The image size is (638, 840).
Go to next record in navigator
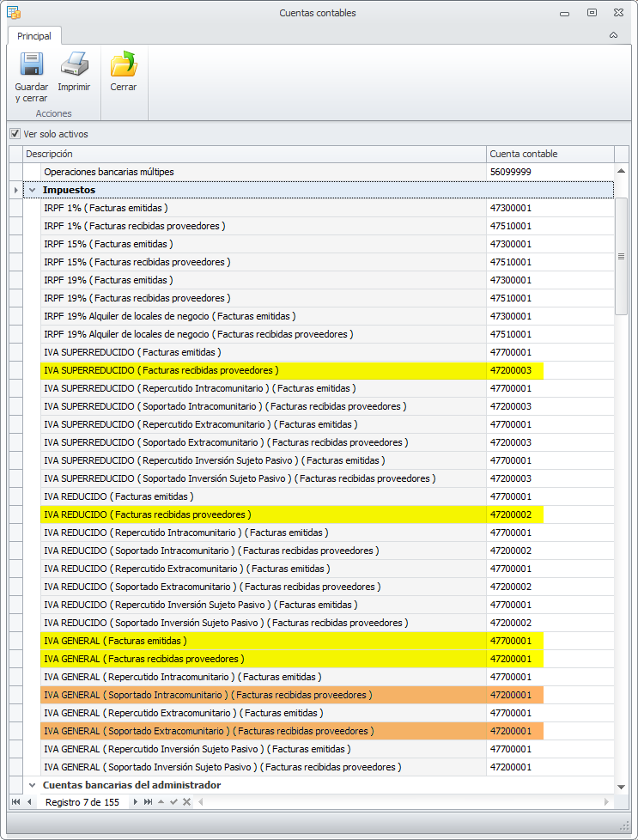point(135,801)
